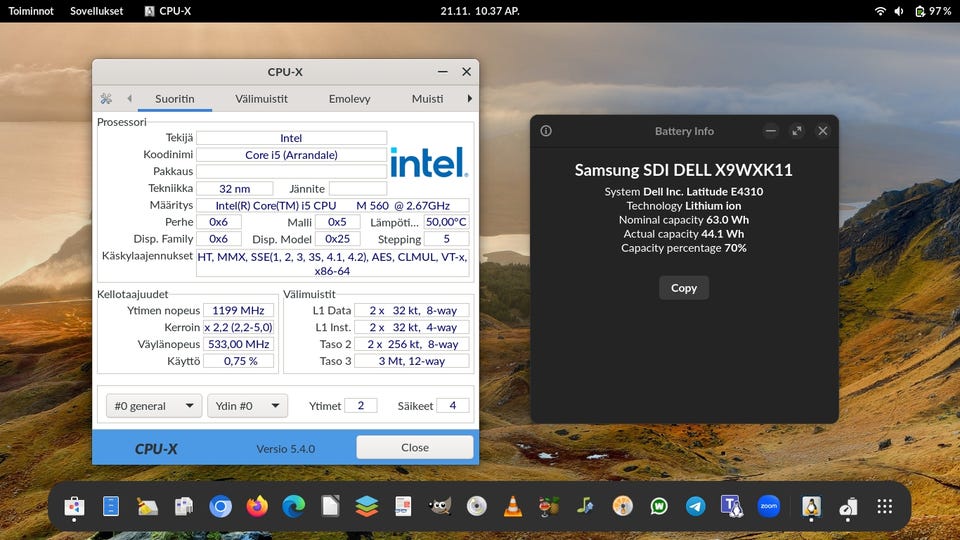The width and height of the screenshot is (960, 540).
Task: Open GIMP from the dock
Action: click(439, 507)
